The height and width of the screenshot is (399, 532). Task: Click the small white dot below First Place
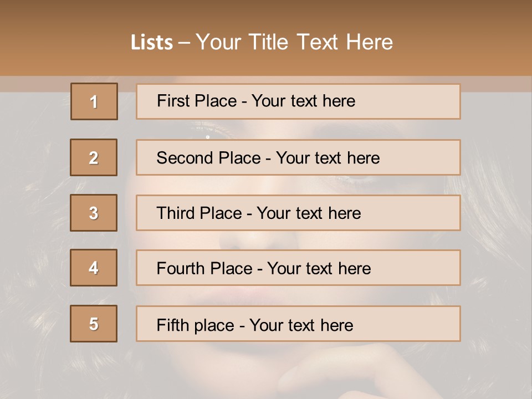(x=208, y=136)
